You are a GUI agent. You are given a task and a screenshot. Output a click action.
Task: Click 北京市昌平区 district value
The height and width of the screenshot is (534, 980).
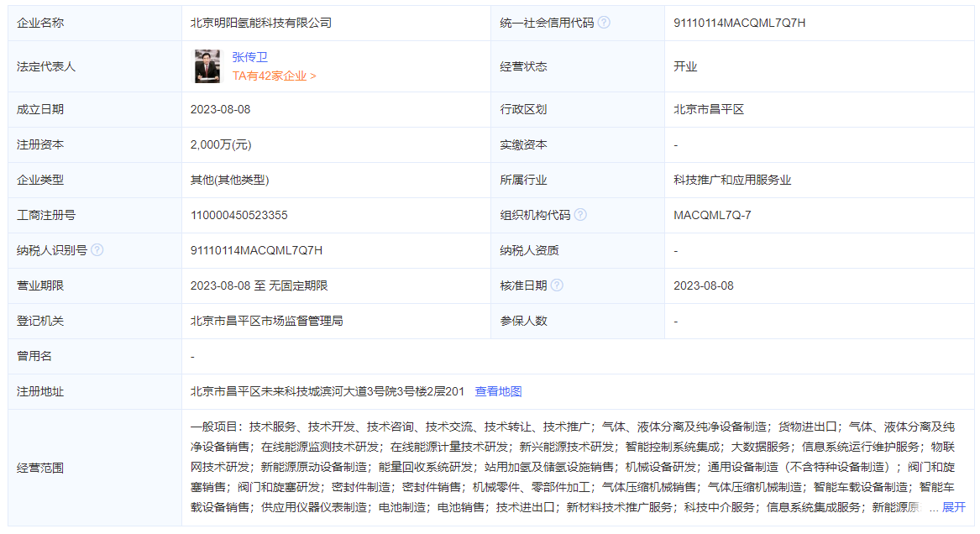709,109
